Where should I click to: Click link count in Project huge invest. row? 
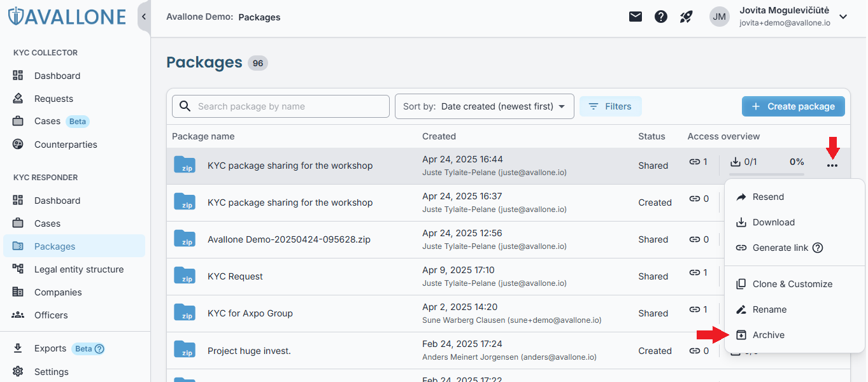(699, 351)
